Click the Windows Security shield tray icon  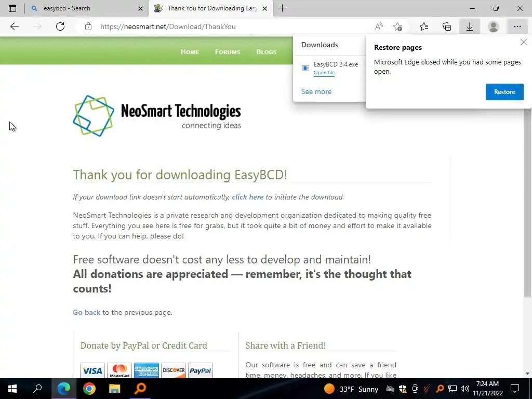point(403,389)
